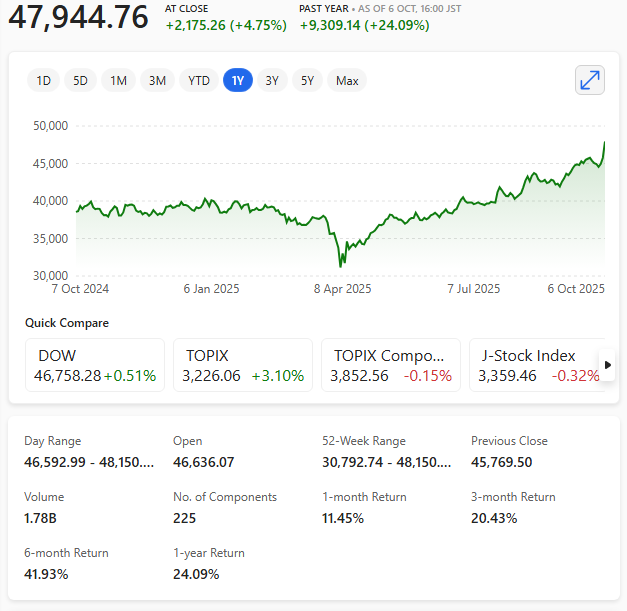Image resolution: width=627 pixels, height=611 pixels.
Task: Open the TOPIX comparison card
Action: [243, 365]
